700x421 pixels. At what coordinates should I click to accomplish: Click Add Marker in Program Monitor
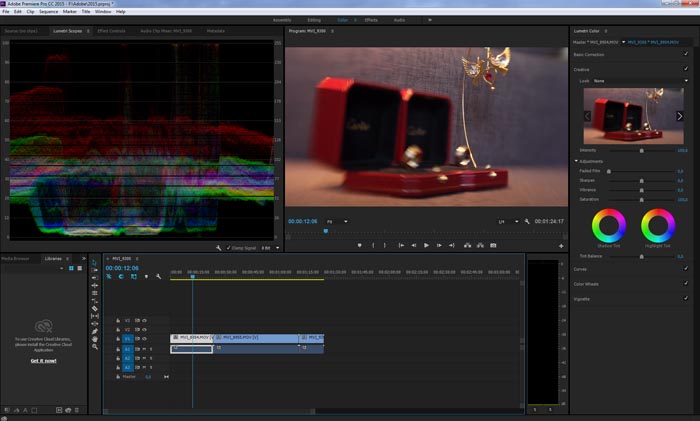(x=359, y=245)
